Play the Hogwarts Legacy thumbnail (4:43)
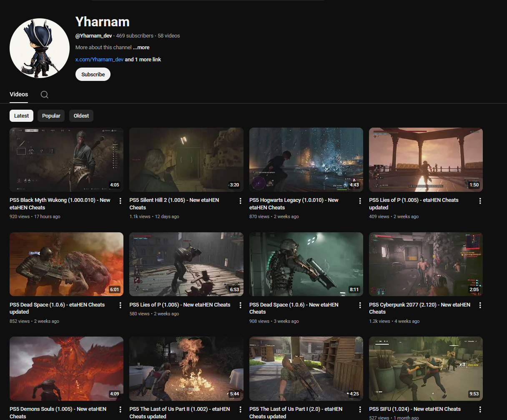The image size is (507, 420). point(306,160)
